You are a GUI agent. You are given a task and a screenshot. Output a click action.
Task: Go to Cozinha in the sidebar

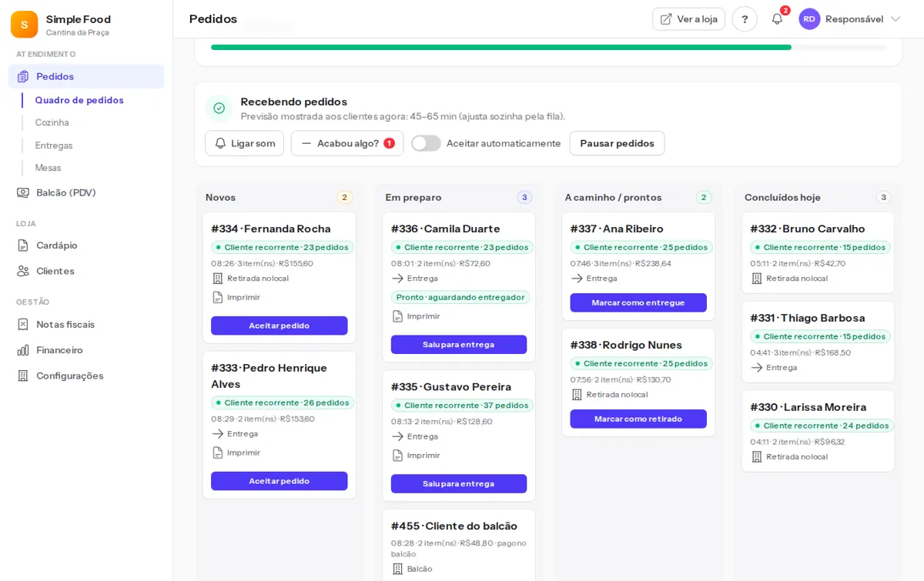pyautogui.click(x=52, y=122)
